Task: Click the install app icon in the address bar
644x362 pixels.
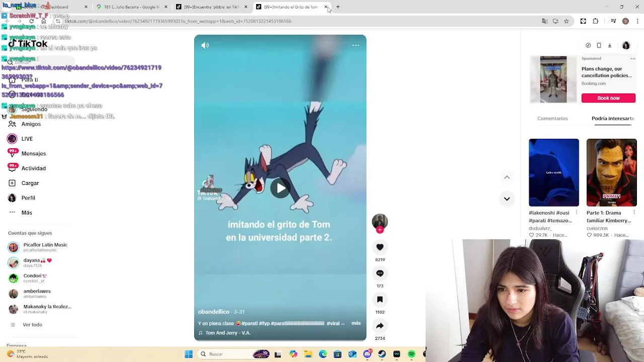Action: point(555,21)
